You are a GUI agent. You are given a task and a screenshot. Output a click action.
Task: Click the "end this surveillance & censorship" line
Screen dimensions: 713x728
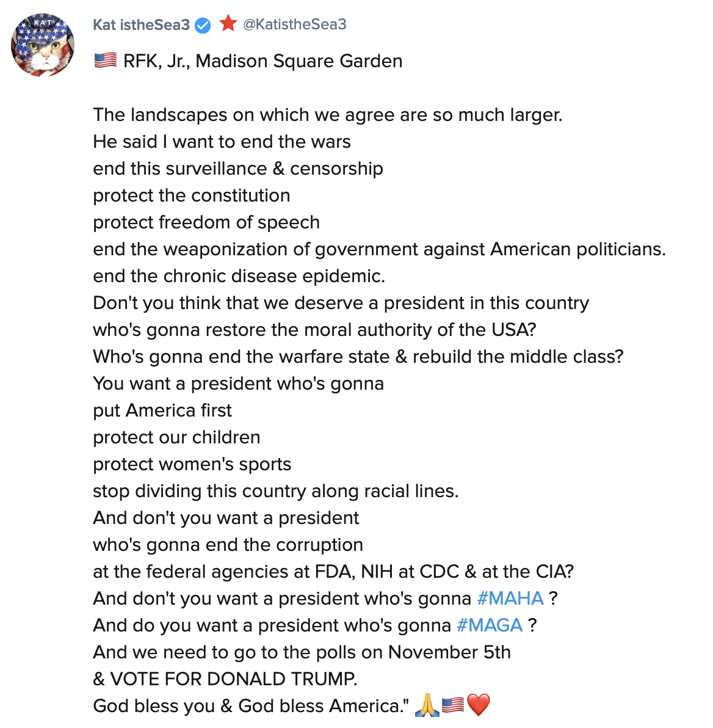pos(238,168)
